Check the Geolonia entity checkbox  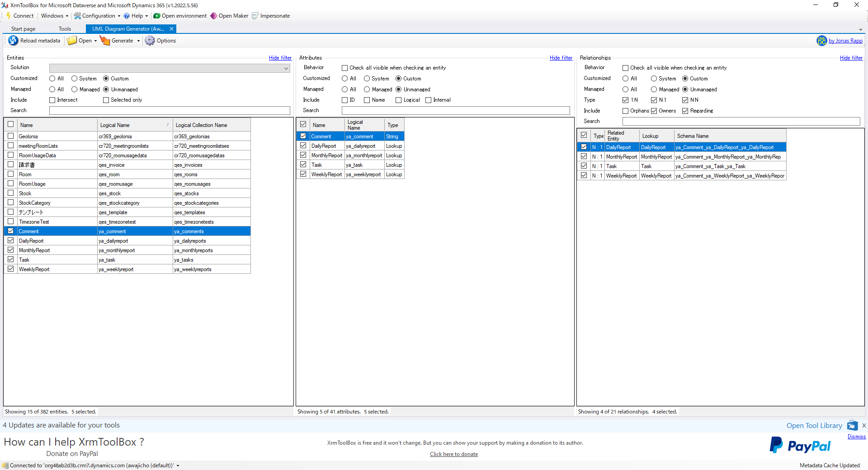coord(11,136)
